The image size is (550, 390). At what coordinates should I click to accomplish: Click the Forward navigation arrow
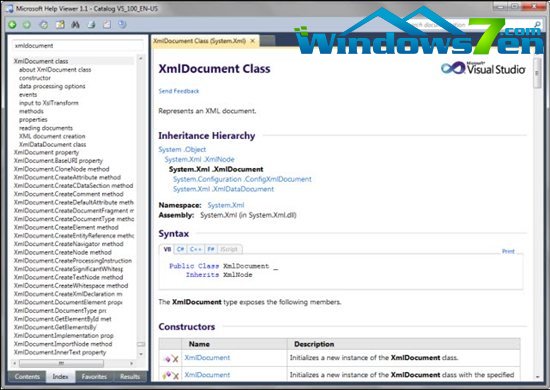(x=27, y=25)
